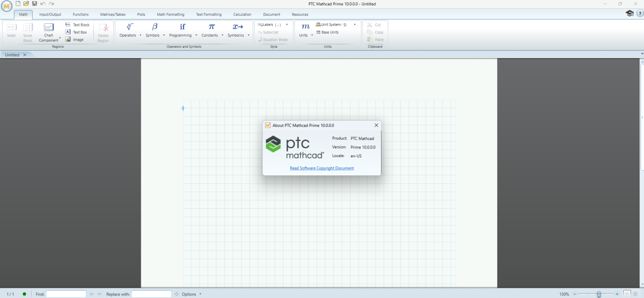Switch to draft view mode icon
The image size is (644, 298).
pyautogui.click(x=636, y=294)
